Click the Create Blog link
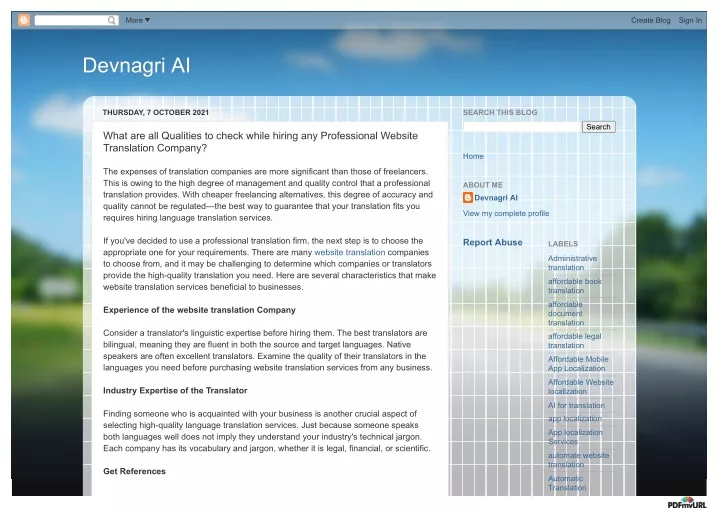This screenshot has height=508, width=719. 650,20
